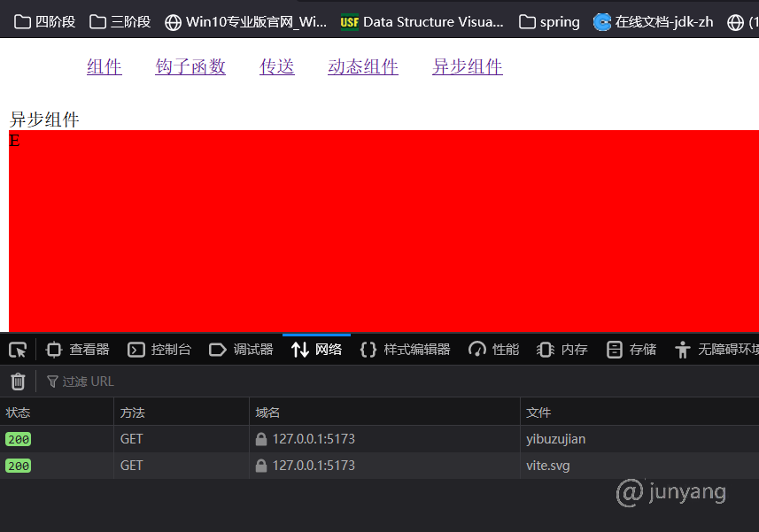759x532 pixels.
Task: Switch to the 控制台 console tab
Action: point(159,350)
